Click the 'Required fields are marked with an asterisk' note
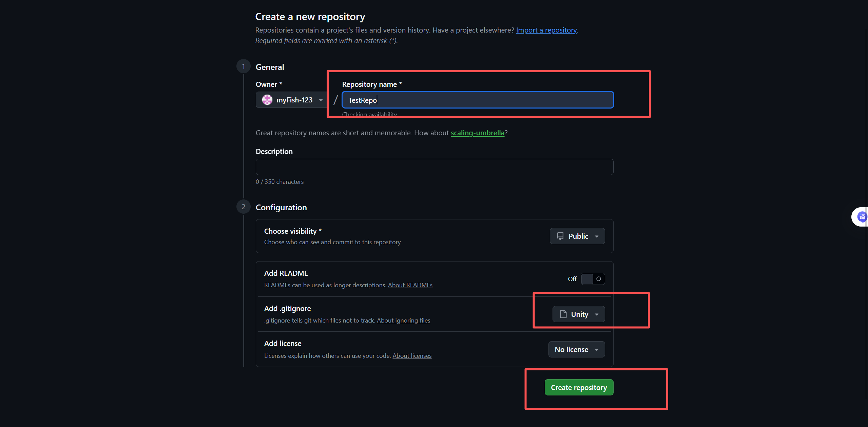The height and width of the screenshot is (427, 868). coord(327,41)
